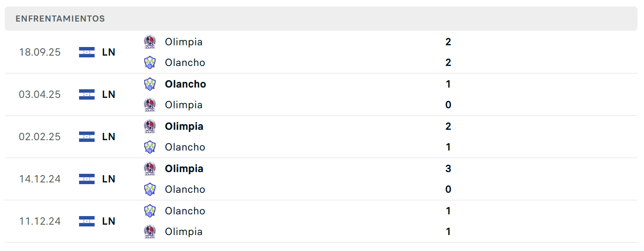Click Honduras flag on 03.04.25 row
The image size is (644, 251).
(87, 94)
